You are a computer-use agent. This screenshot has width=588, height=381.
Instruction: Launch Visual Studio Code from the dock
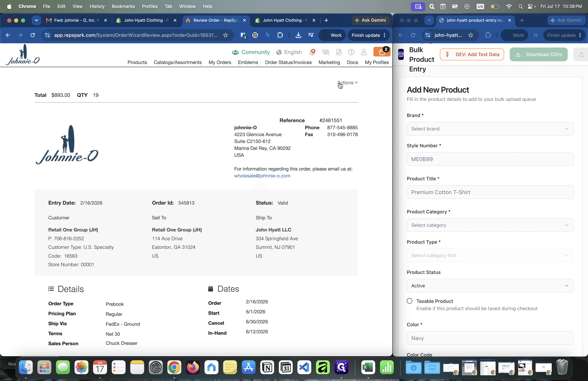pos(304,367)
